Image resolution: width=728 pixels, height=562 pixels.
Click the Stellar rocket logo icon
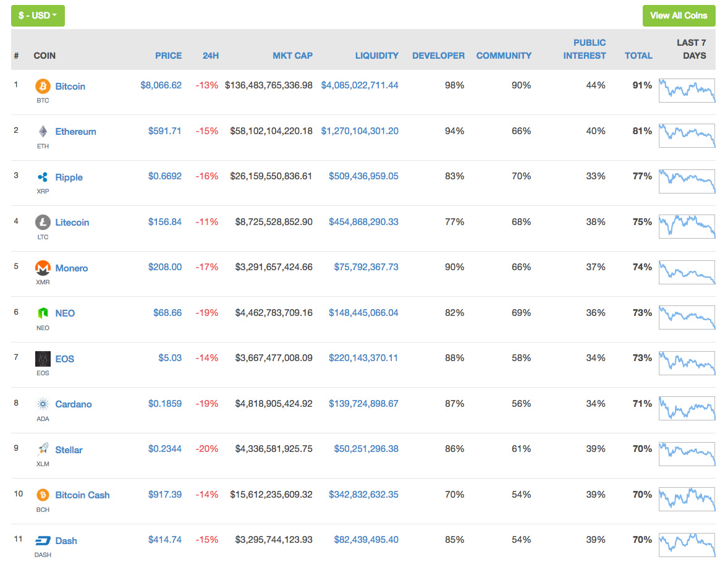pos(43,449)
